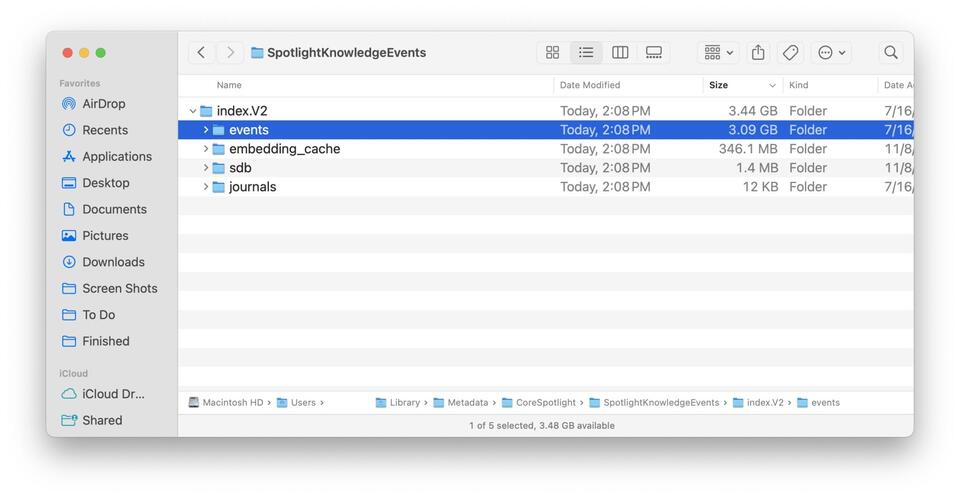Expand the sdb folder
This screenshot has height=498, width=960.
(206, 168)
